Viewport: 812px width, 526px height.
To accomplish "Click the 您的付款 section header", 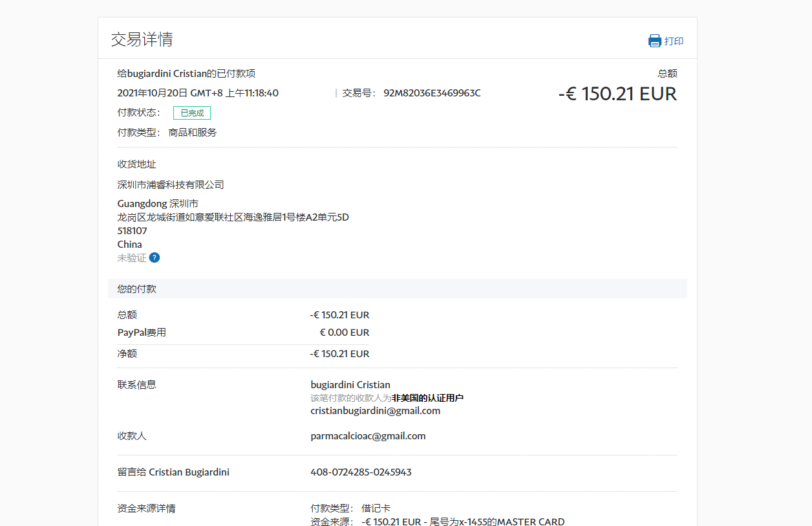I will coord(137,289).
